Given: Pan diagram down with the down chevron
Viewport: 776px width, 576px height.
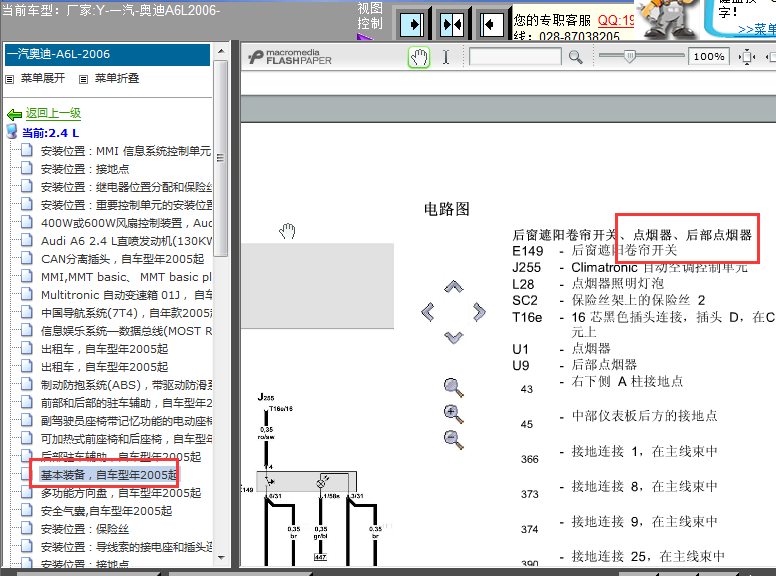Looking at the screenshot, I should click(453, 337).
